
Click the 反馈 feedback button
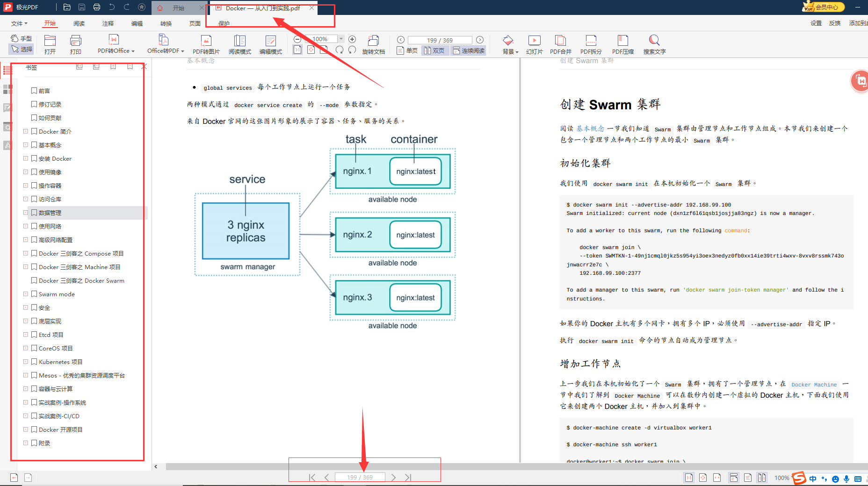(835, 23)
